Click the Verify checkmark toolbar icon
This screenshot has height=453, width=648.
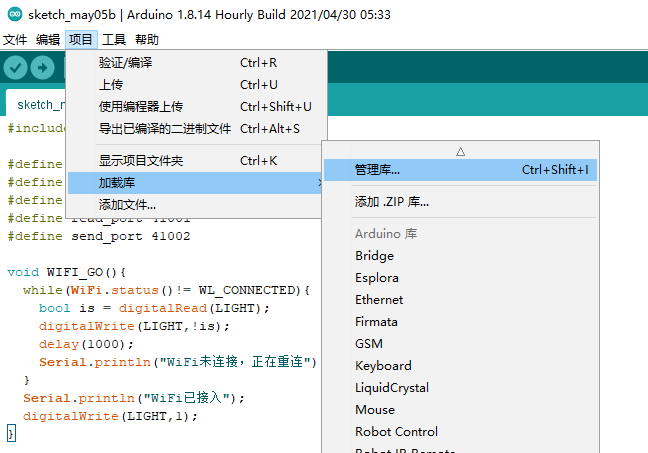coord(16,67)
